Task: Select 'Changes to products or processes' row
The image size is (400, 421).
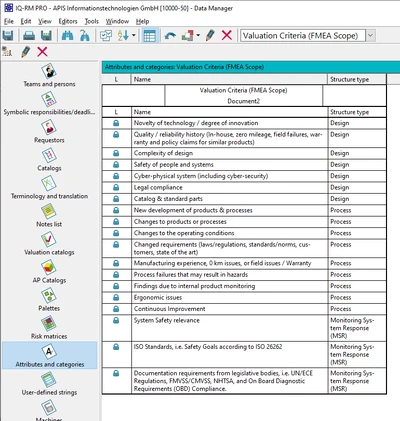Action: click(244, 222)
